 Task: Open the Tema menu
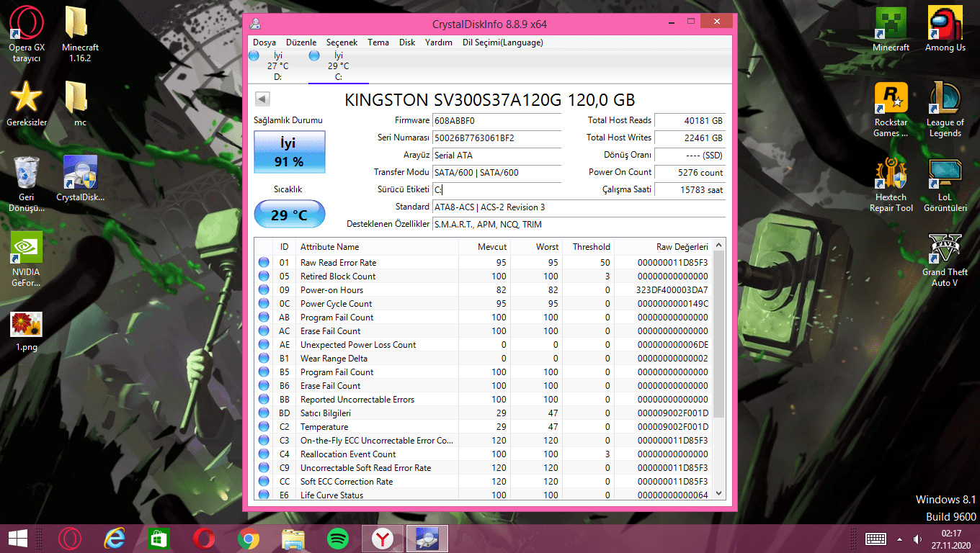tap(378, 42)
